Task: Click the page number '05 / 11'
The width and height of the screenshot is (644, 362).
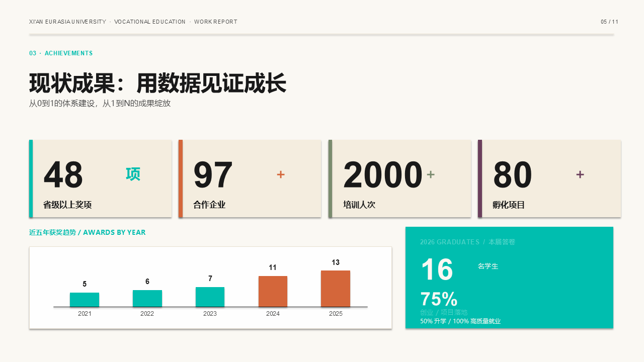Action: tap(609, 22)
